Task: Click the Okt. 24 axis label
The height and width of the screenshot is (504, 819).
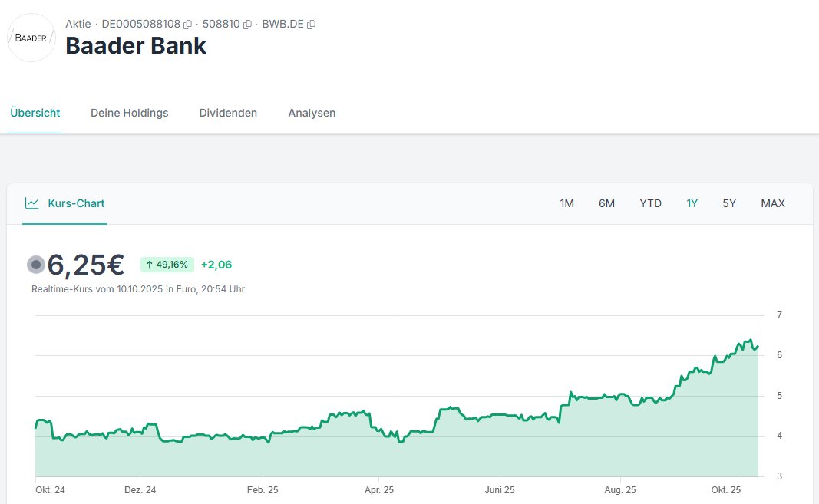Action: coord(50,490)
